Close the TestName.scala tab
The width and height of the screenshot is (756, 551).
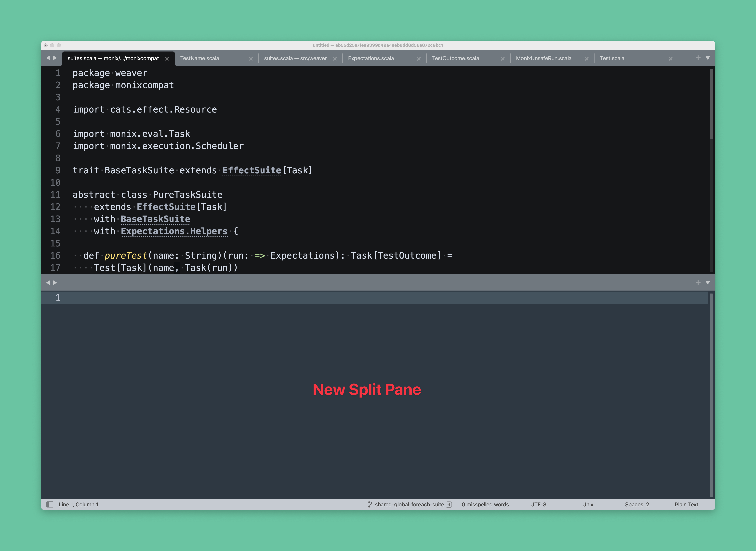coord(251,59)
